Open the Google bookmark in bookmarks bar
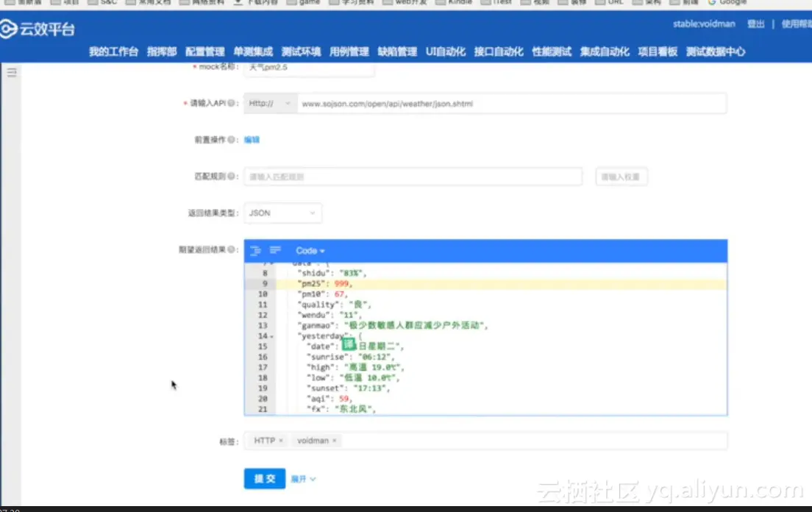 (727, 2)
